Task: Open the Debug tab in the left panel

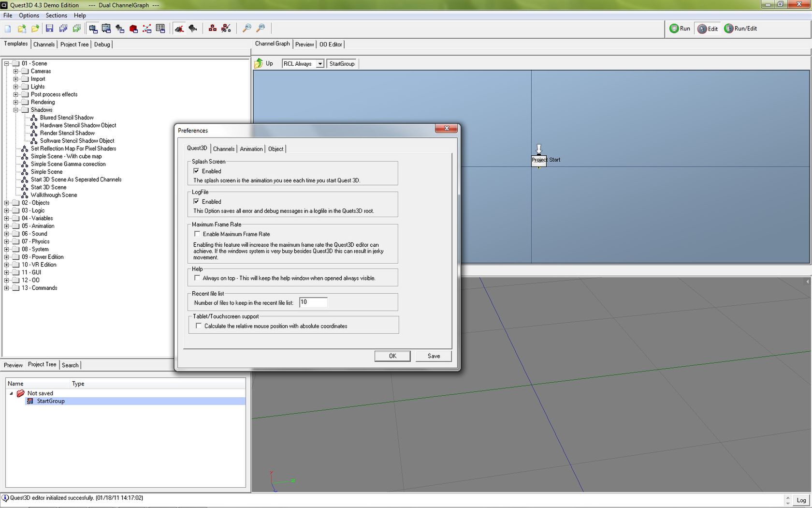Action: click(102, 45)
